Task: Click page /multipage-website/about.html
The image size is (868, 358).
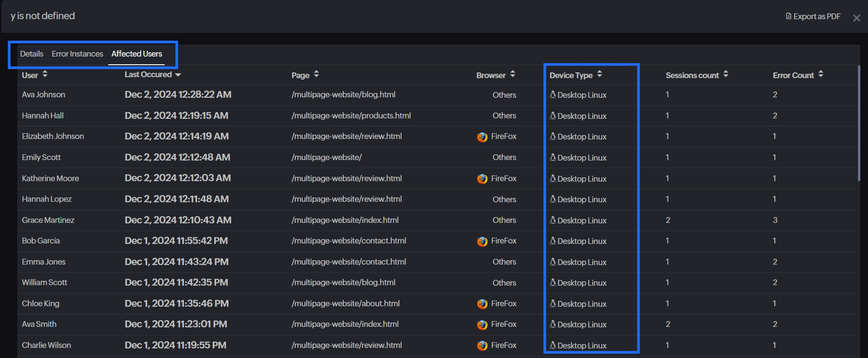Action: (x=346, y=303)
